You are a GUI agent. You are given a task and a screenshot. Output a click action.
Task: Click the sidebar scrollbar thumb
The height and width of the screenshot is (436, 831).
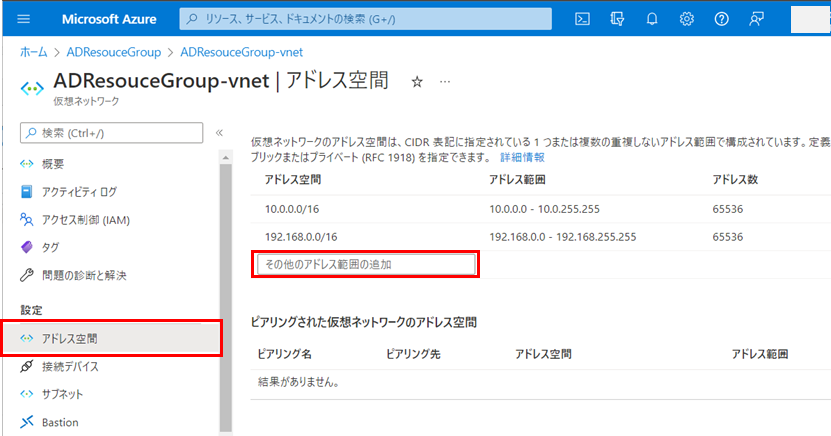[226, 297]
